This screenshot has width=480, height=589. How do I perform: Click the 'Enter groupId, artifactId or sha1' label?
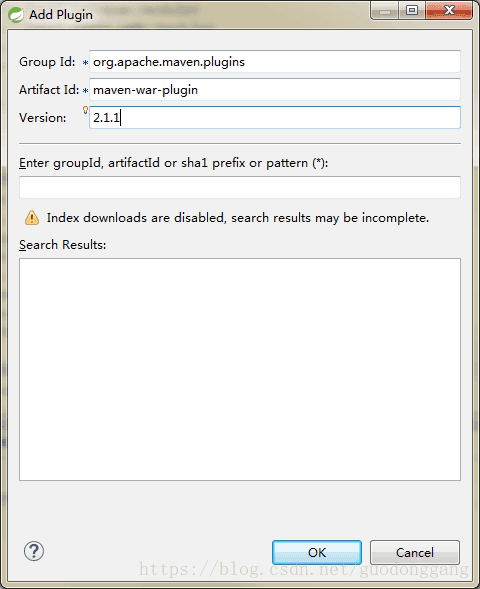[174, 163]
